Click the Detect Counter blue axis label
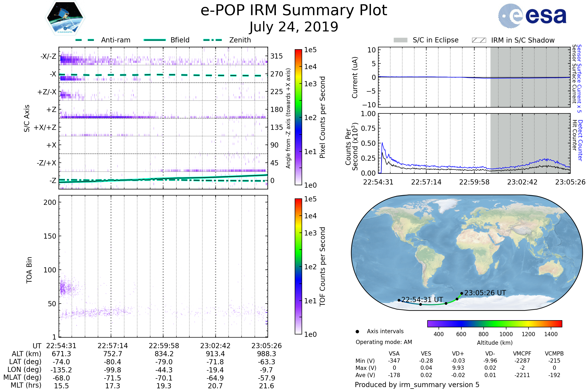Viewport: 588px width, 392px height. coord(580,140)
